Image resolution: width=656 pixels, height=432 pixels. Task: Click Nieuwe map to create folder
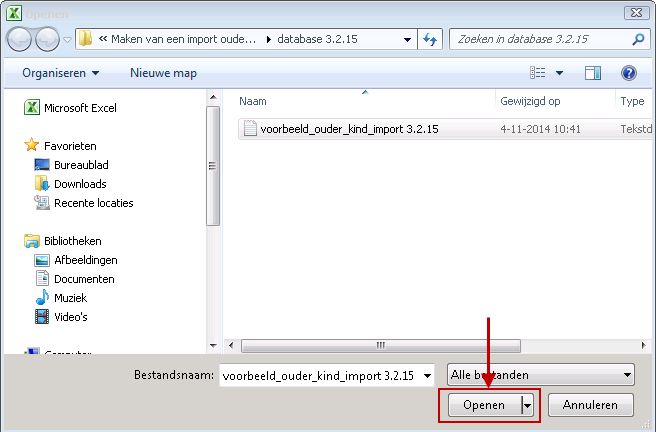(x=163, y=73)
